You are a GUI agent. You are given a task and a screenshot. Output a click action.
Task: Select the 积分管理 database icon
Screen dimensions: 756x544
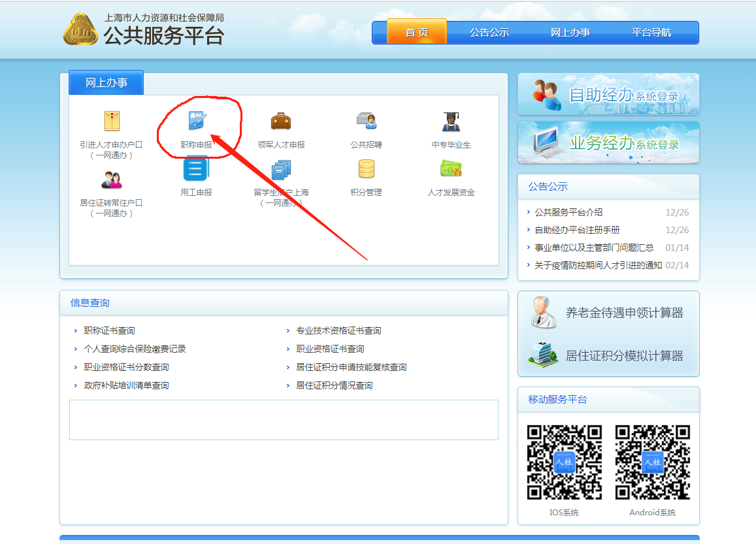366,169
